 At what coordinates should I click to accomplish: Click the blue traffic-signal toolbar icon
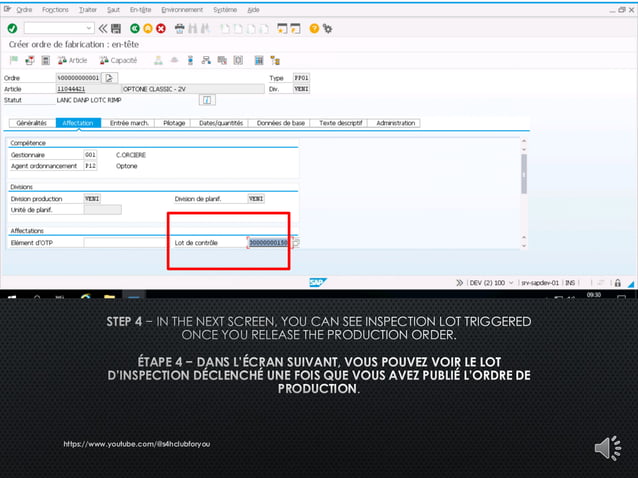pyautogui.click(x=190, y=61)
